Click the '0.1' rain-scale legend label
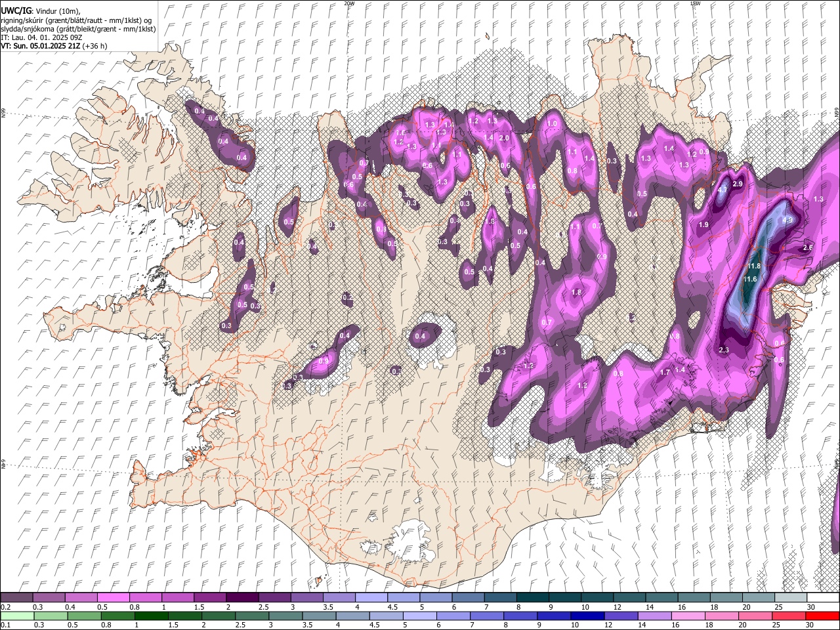The width and height of the screenshot is (840, 630). (5, 625)
